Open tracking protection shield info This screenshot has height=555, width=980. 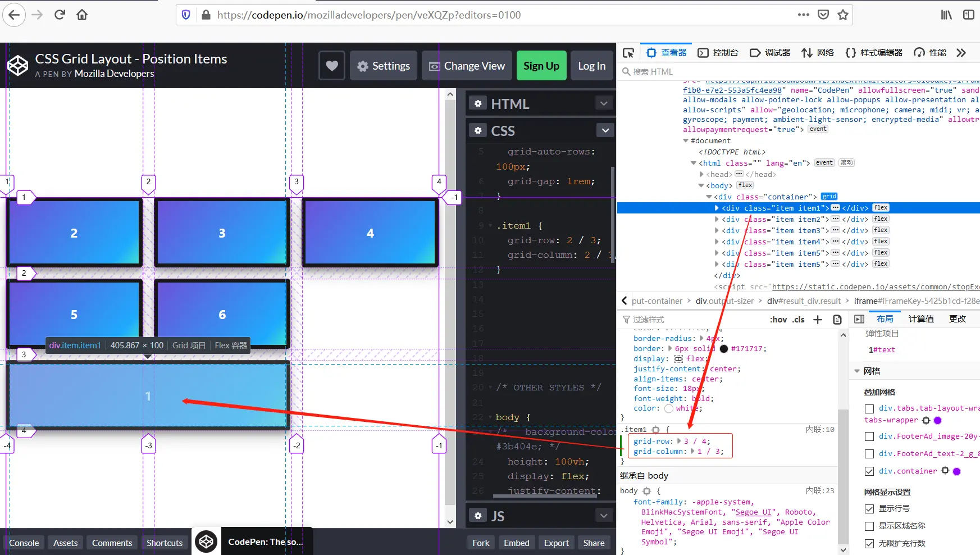(x=186, y=15)
